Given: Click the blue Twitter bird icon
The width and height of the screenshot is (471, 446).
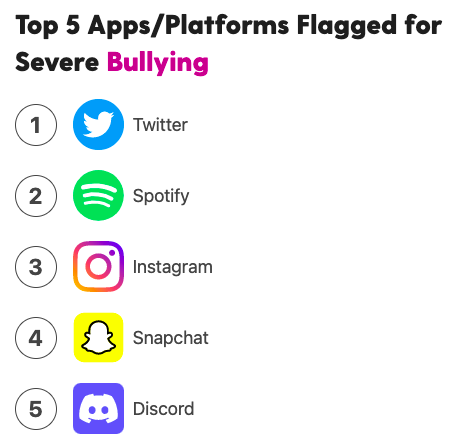Looking at the screenshot, I should (98, 124).
